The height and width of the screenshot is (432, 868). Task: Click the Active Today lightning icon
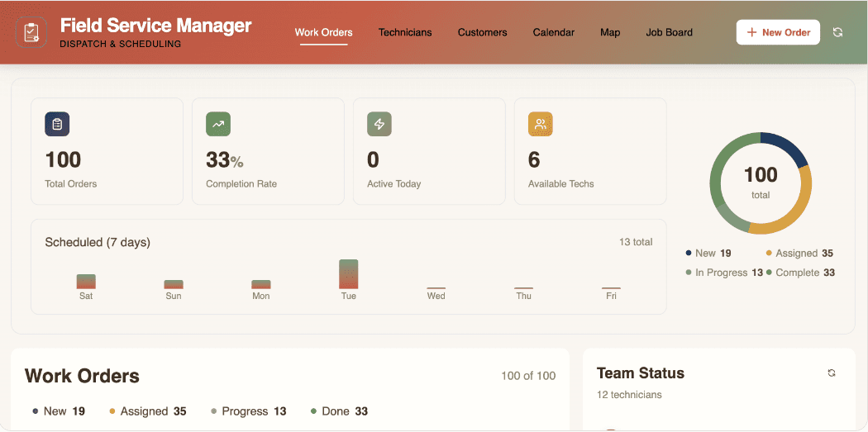pos(379,124)
